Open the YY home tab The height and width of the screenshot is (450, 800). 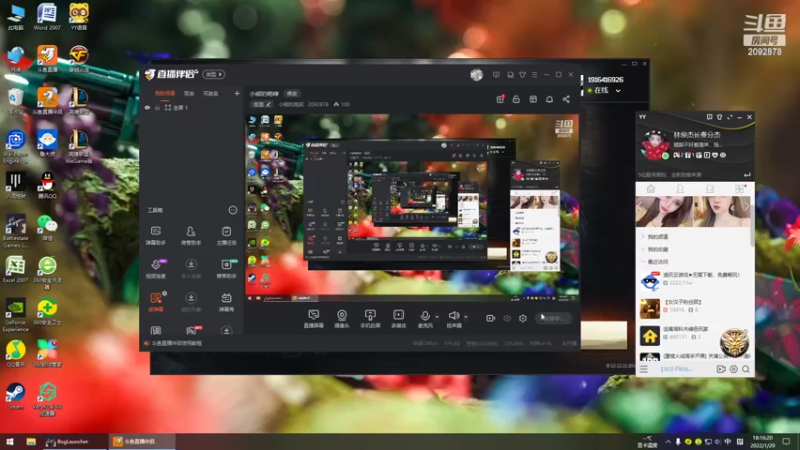(651, 189)
